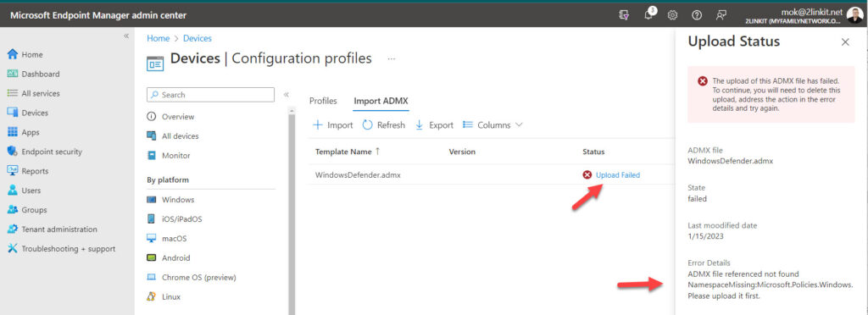Click the Android platform icon
Viewport: 868px width, 315px height.
[x=151, y=257]
